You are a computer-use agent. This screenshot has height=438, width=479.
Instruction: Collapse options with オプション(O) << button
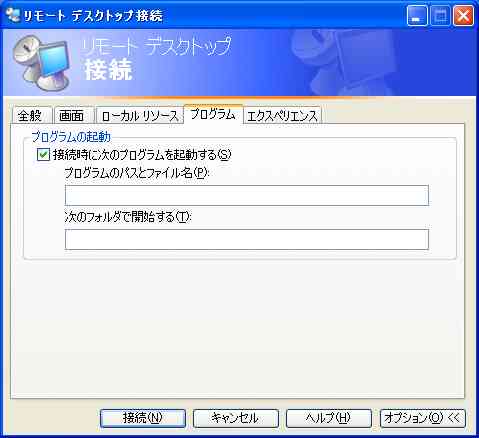tap(422, 418)
